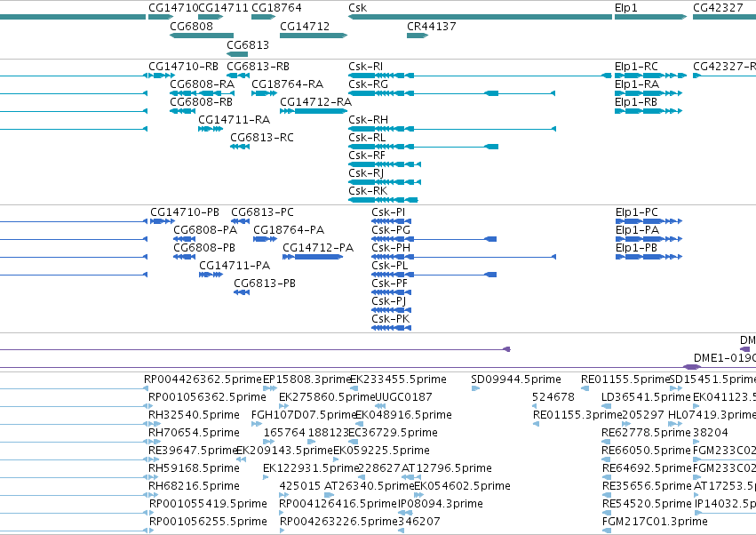Click EST RE64692.5prime
Viewport: 756px width, 535px height.
[x=647, y=468]
